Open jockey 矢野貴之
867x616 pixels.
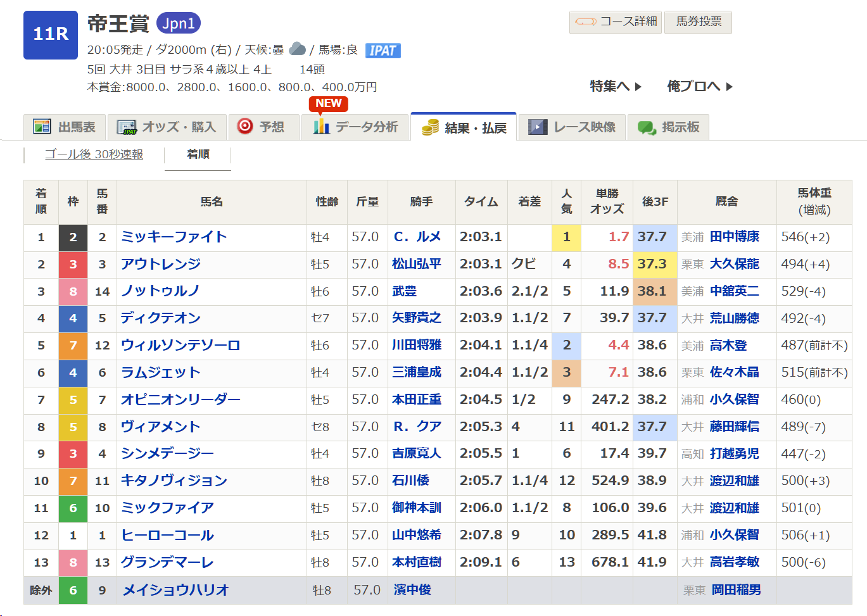click(x=417, y=318)
